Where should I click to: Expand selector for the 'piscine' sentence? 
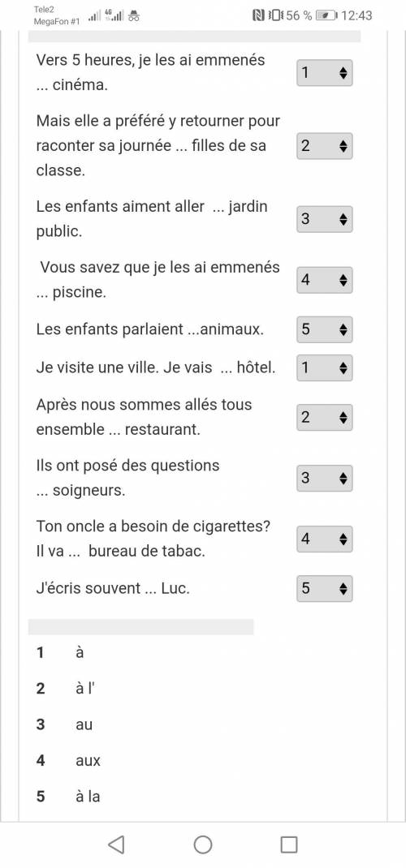click(325, 280)
